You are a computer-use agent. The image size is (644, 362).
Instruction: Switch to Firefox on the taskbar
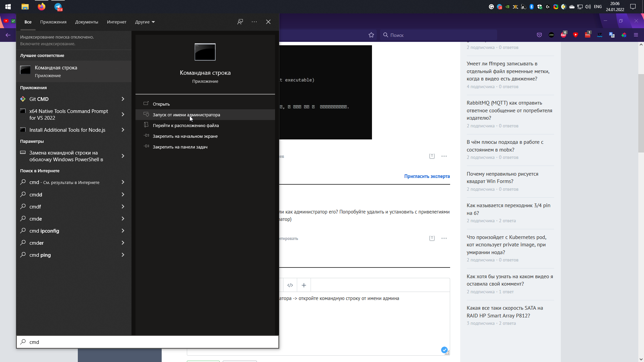(42, 6)
